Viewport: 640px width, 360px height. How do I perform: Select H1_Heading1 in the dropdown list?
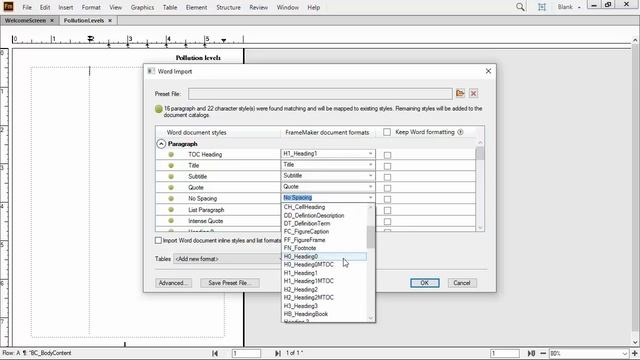(324, 273)
